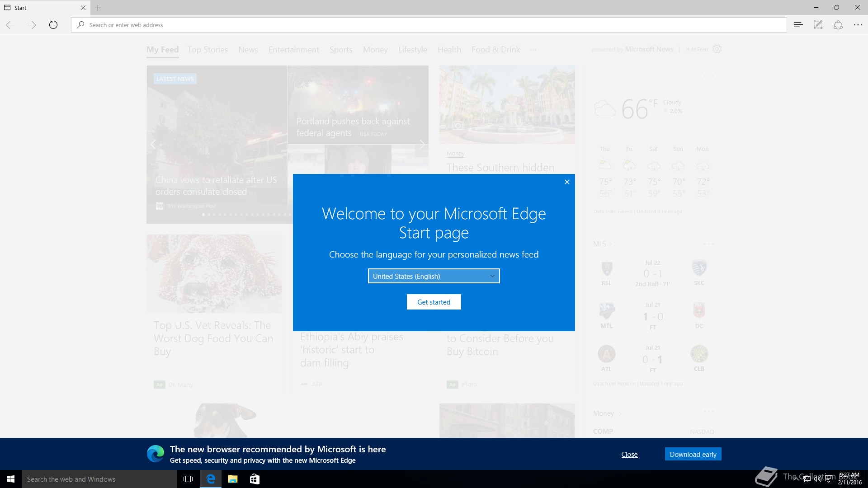Open the Sports tab
This screenshot has height=488, width=868.
point(341,50)
